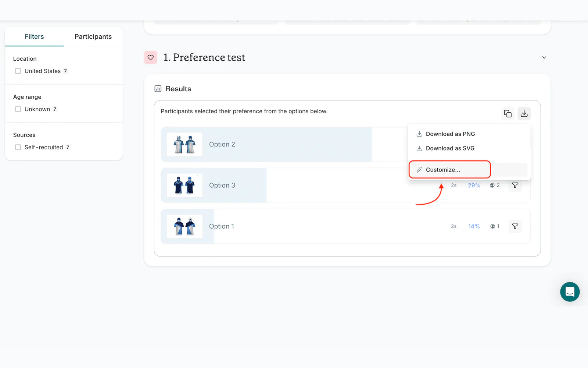Click the Results bar chart icon
Image resolution: width=588 pixels, height=368 pixels.
(x=158, y=89)
